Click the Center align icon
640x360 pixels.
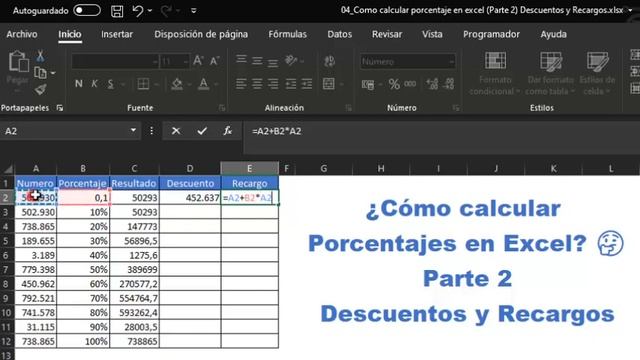tap(257, 84)
